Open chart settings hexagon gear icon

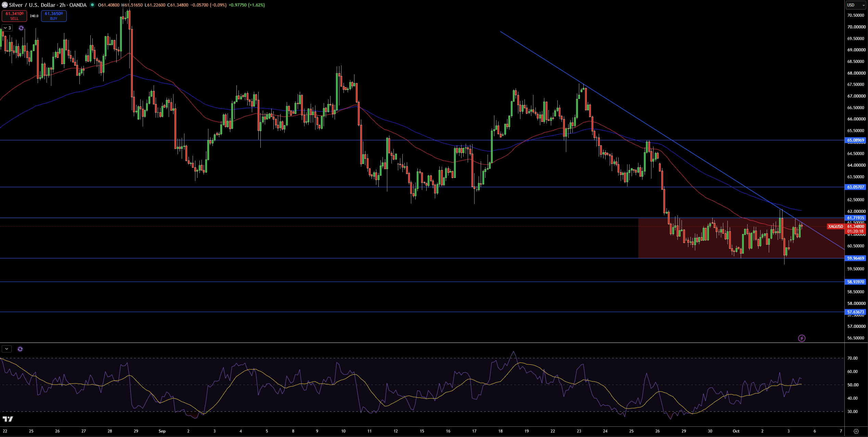(x=856, y=431)
